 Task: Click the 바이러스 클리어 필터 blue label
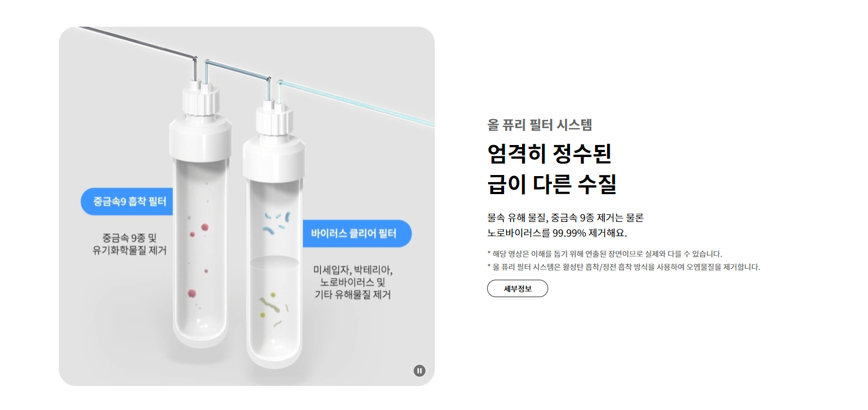pyautogui.click(x=357, y=233)
